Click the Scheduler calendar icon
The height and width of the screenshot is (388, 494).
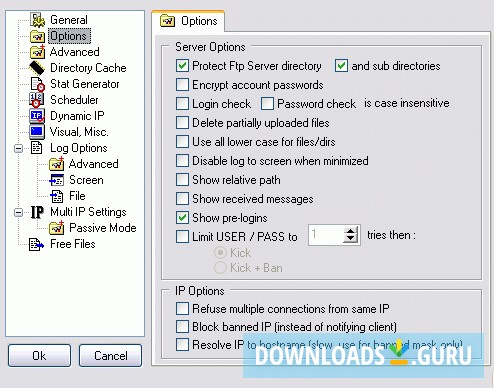pyautogui.click(x=37, y=100)
